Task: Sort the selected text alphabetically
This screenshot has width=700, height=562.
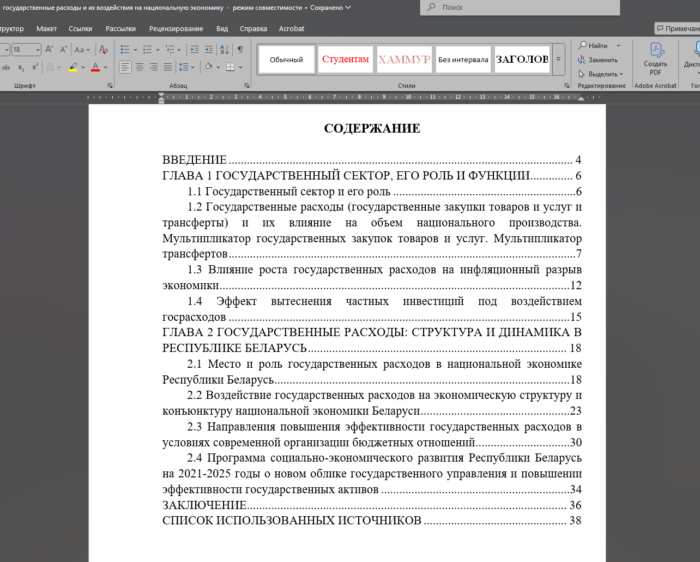Action: click(x=225, y=50)
